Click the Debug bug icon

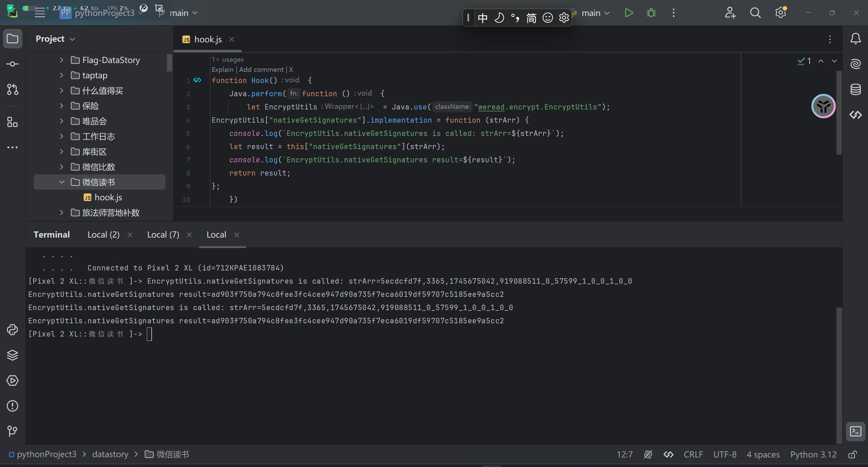(x=651, y=13)
